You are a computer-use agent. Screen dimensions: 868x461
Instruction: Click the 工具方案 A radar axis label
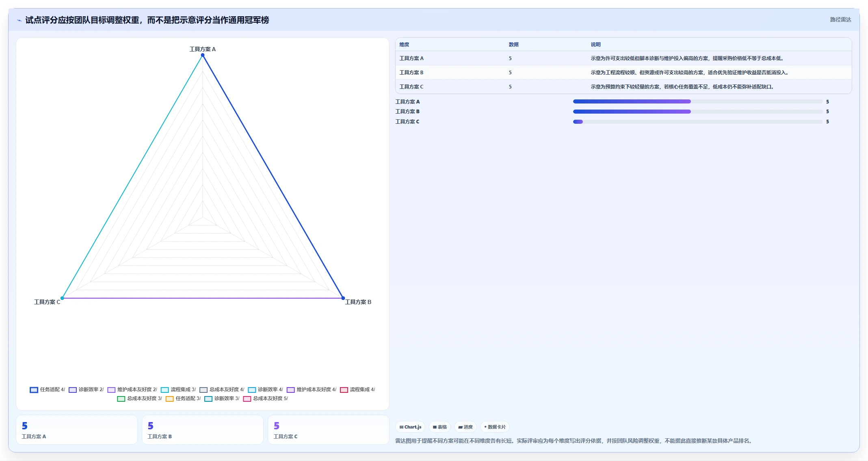203,49
